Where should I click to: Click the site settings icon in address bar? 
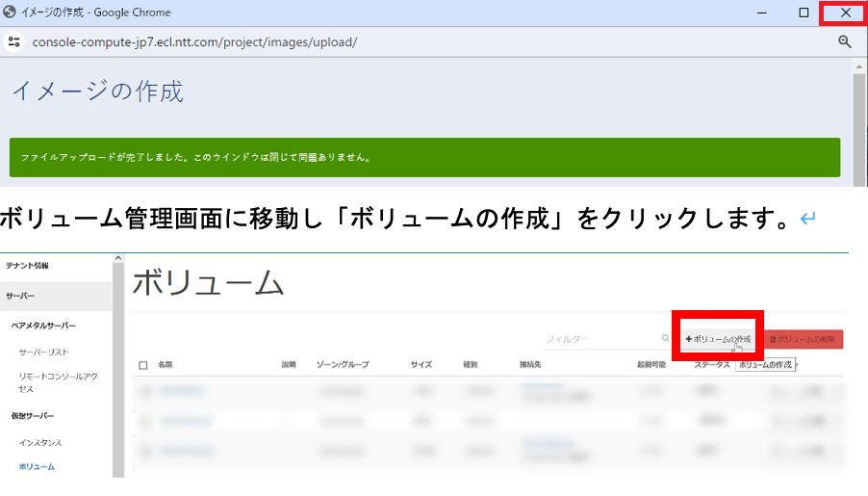(x=13, y=42)
